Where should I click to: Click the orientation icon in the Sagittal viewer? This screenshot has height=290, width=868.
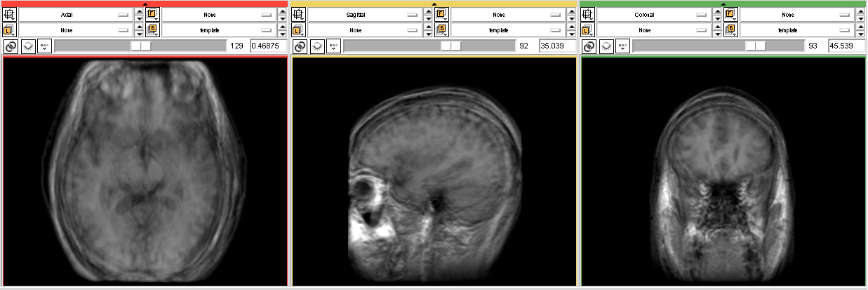[x=299, y=14]
